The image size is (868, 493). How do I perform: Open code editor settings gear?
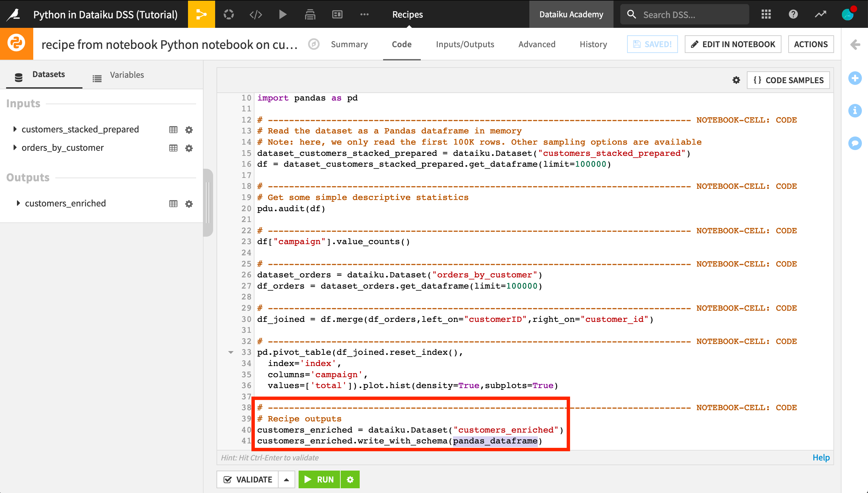(x=736, y=80)
